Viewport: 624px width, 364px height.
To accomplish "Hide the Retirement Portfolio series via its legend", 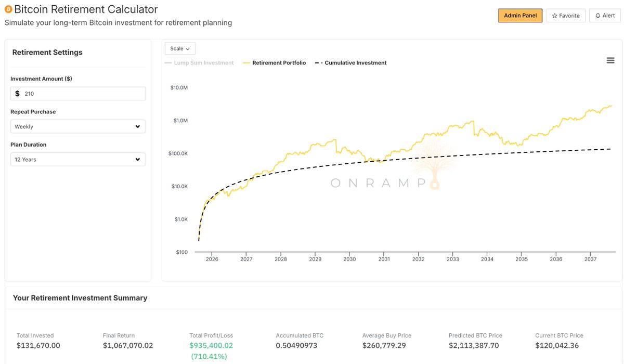I will [x=275, y=62].
